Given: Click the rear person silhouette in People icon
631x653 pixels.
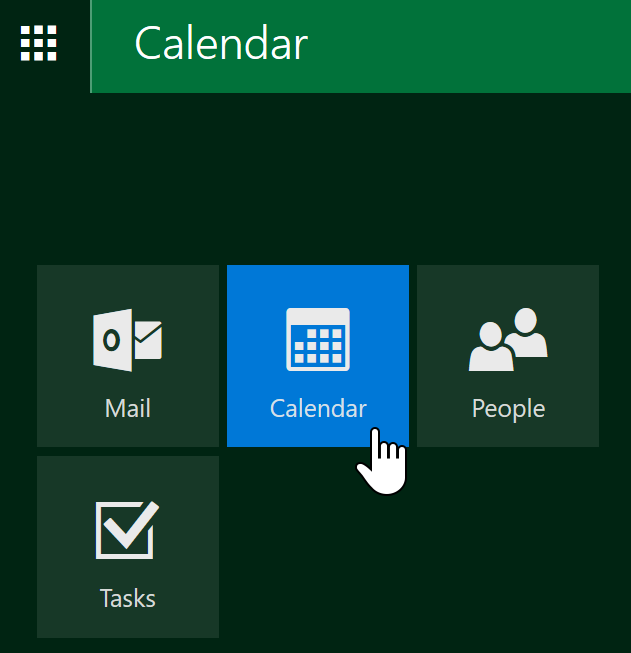Looking at the screenshot, I should pos(527,332).
